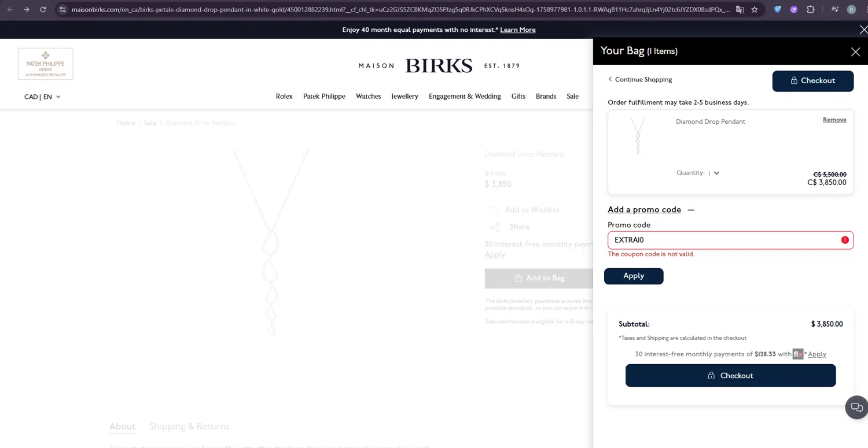
Task: Click the Add to Bag button
Action: click(x=539, y=278)
